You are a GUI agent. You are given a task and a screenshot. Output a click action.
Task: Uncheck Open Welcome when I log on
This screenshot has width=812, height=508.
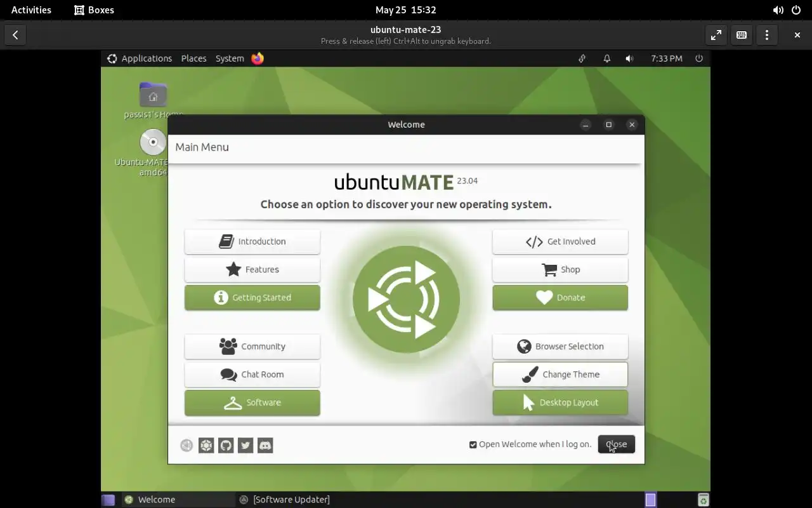pos(473,444)
